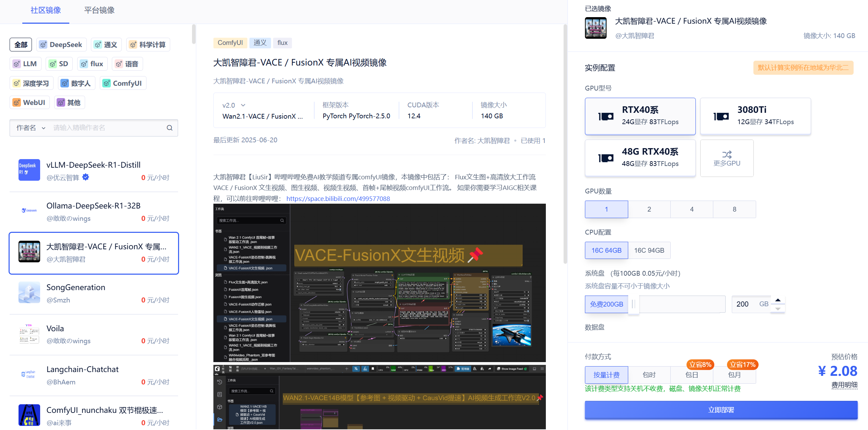The image size is (868, 430).
Task: Filter images by SD tag
Action: (59, 64)
